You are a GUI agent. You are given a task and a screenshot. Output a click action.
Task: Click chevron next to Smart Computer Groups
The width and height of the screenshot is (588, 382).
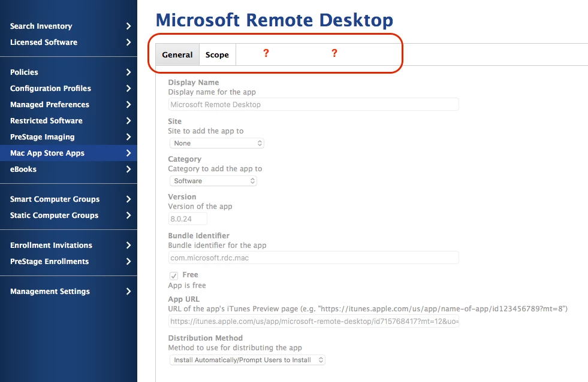coord(129,199)
